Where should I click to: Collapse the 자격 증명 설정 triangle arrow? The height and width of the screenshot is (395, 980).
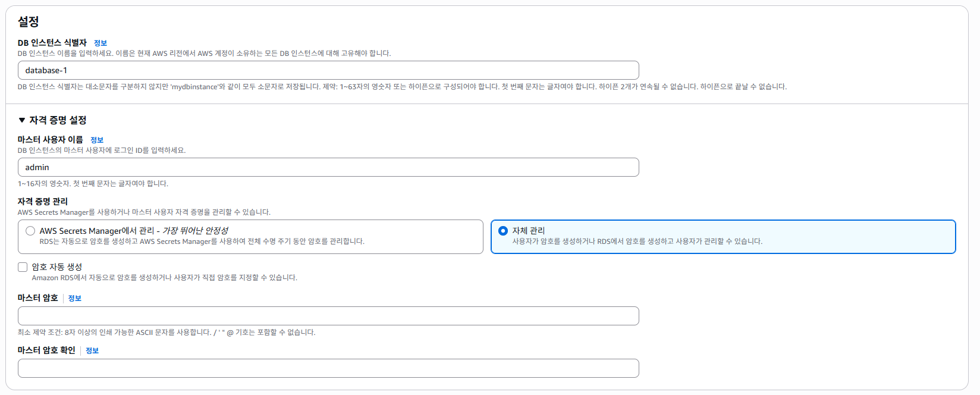click(x=22, y=120)
